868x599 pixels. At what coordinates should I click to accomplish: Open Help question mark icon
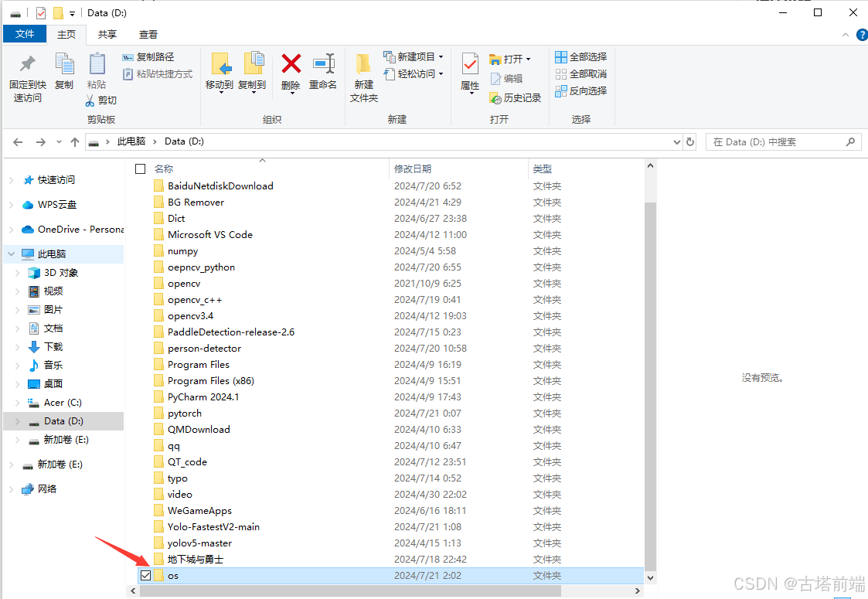point(861,35)
